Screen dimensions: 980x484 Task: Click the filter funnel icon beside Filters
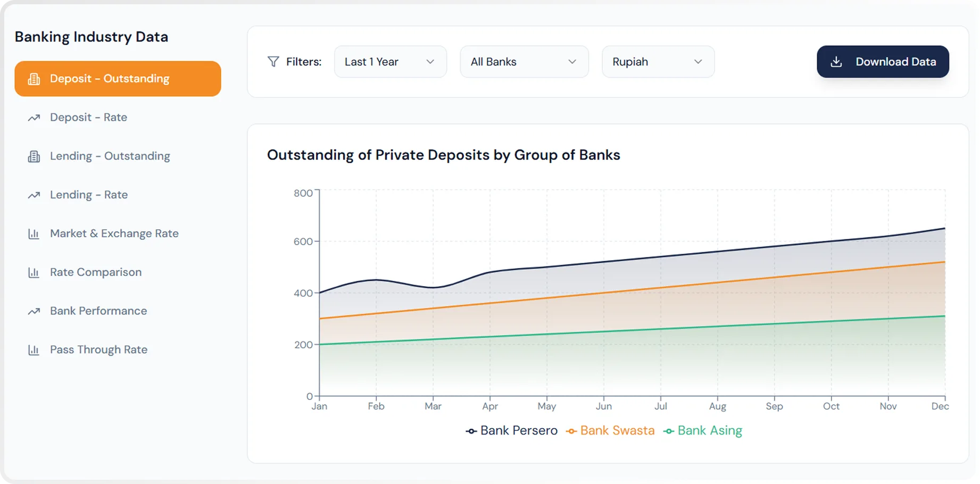(273, 62)
